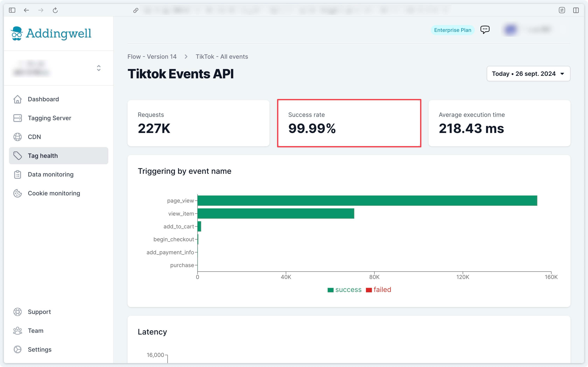Click the Support lifebuoy icon
Screen dimensions: 588x367
coord(17,312)
